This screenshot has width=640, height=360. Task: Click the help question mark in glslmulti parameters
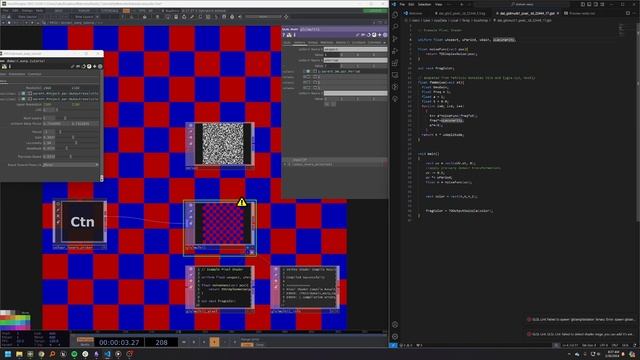tap(284, 35)
